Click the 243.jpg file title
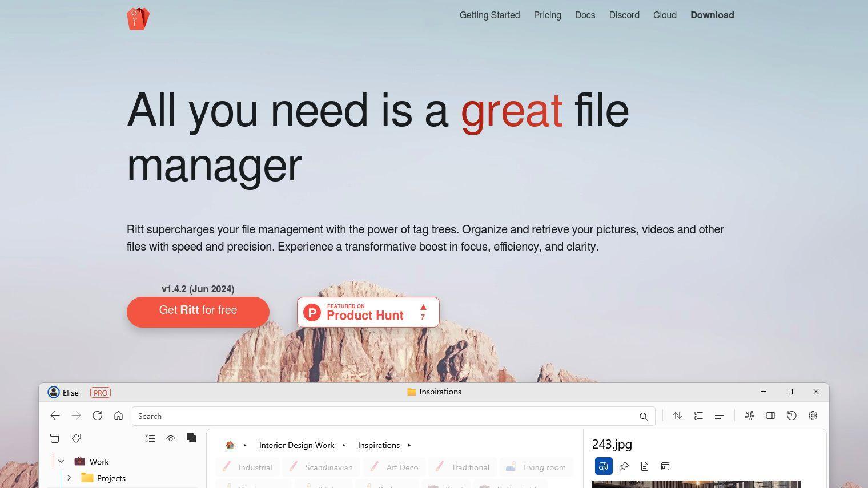The height and width of the screenshot is (488, 868). (612, 445)
